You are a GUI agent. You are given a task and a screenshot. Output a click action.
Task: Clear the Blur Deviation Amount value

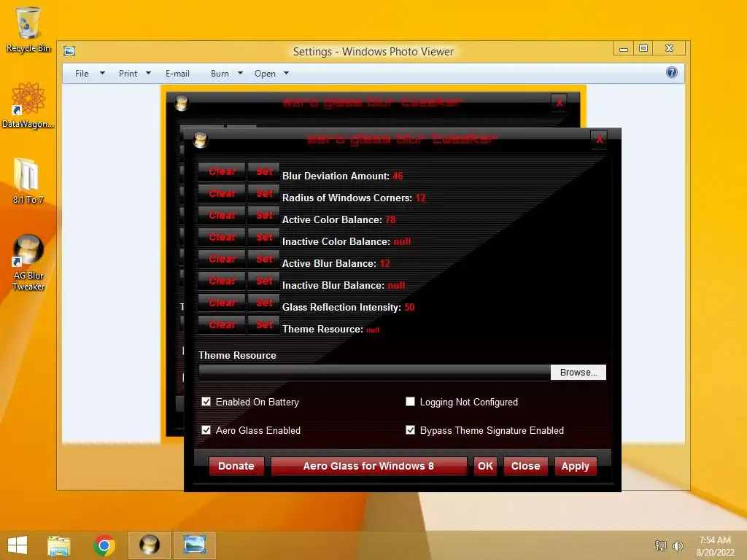[222, 171]
